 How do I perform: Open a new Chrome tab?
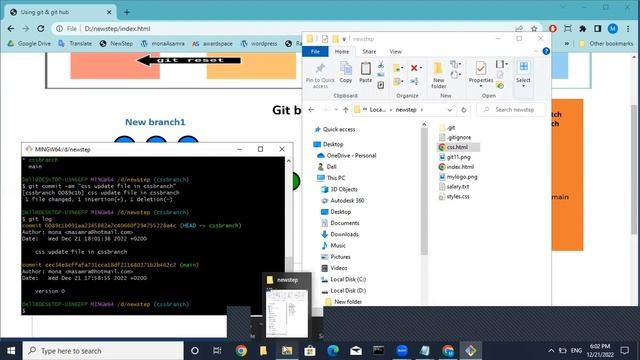pyautogui.click(x=127, y=12)
